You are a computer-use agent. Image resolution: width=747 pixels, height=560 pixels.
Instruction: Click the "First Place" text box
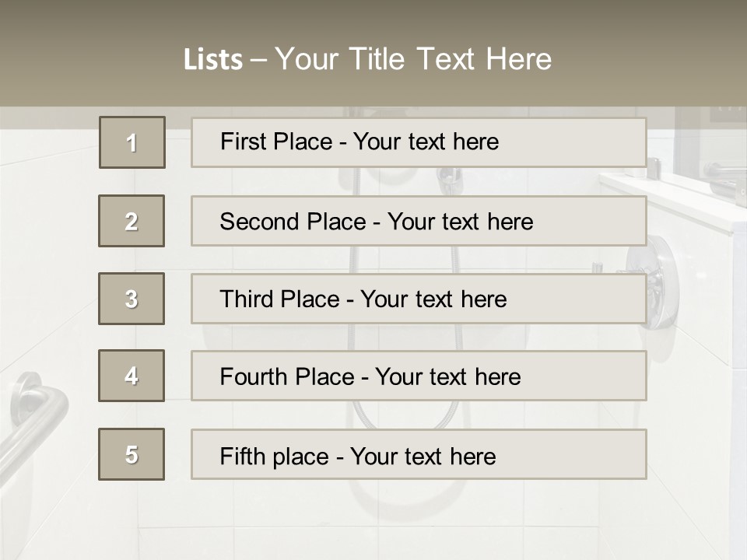click(x=419, y=142)
